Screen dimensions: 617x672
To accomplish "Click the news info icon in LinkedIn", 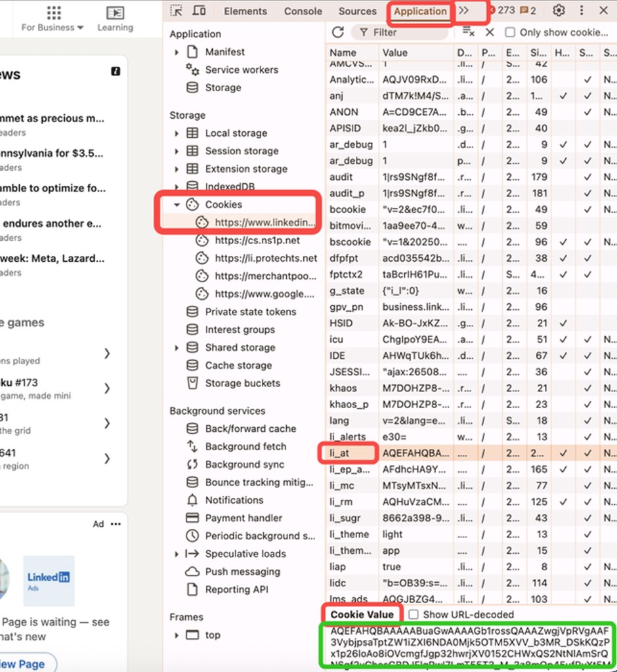I will click(x=116, y=71).
